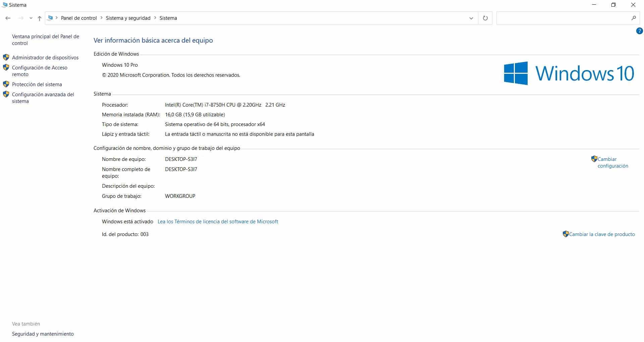This screenshot has width=644, height=342.
Task: Open recent locations dropdown arrow
Action: (31, 18)
